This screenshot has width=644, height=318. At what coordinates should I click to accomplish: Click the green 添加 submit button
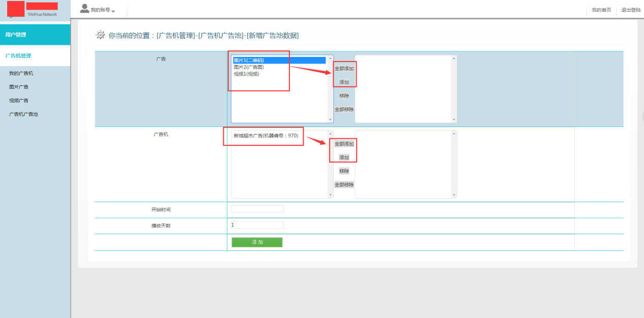tap(257, 242)
